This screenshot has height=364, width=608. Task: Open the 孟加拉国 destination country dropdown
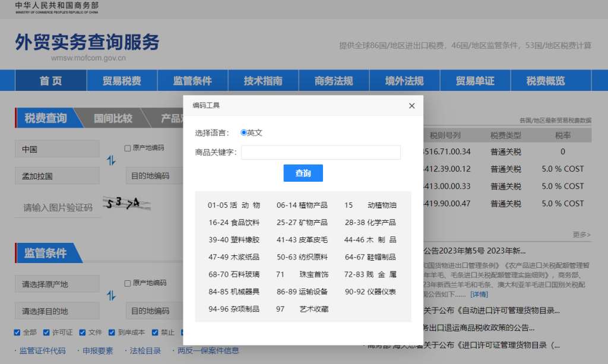coord(57,176)
